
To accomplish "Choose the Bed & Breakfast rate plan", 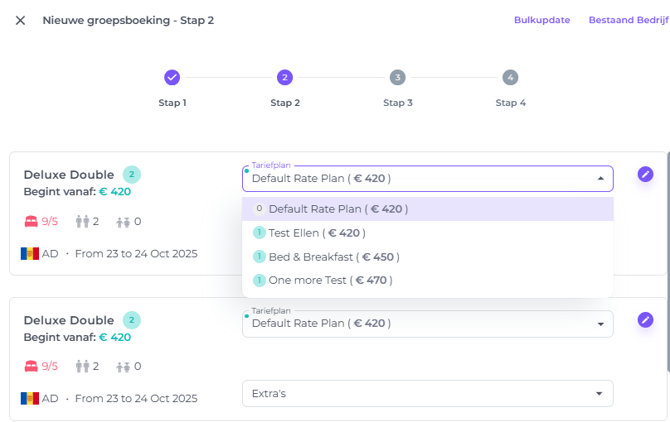I will pos(323,257).
